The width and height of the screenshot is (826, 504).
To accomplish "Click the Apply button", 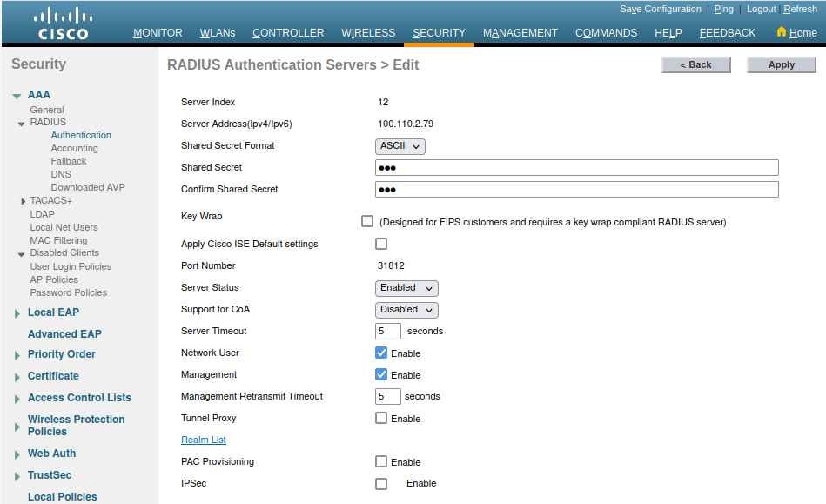I will coord(781,64).
